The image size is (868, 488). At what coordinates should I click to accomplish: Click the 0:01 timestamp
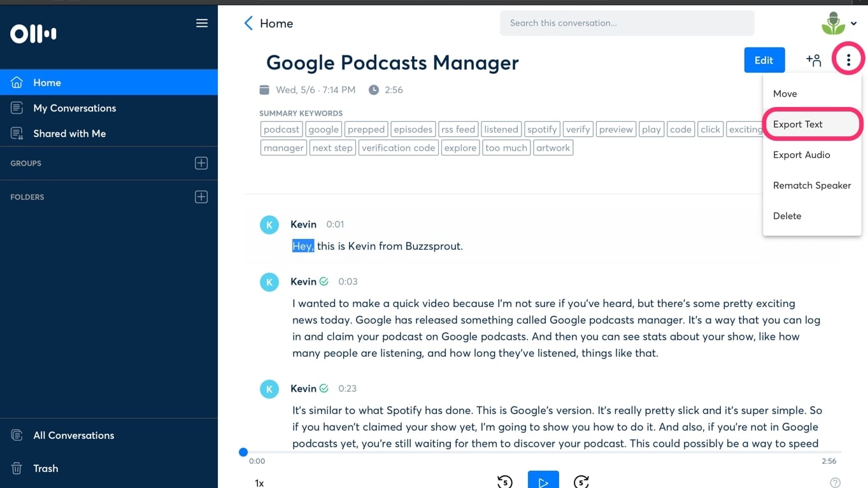click(x=335, y=224)
